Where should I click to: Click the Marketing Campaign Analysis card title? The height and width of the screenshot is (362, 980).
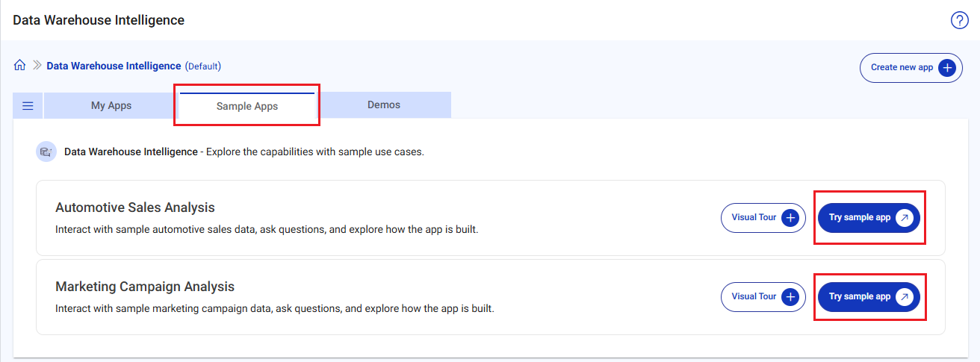[145, 287]
